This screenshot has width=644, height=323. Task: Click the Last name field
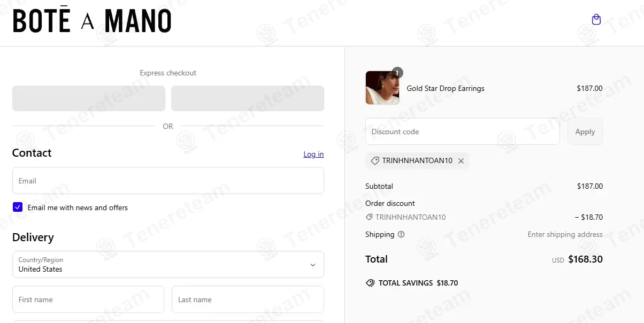248,299
